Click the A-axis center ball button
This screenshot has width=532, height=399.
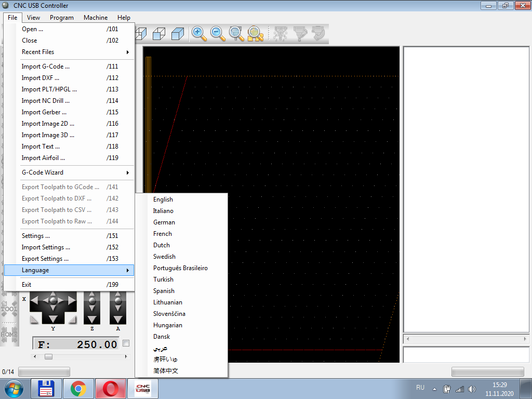point(118,301)
